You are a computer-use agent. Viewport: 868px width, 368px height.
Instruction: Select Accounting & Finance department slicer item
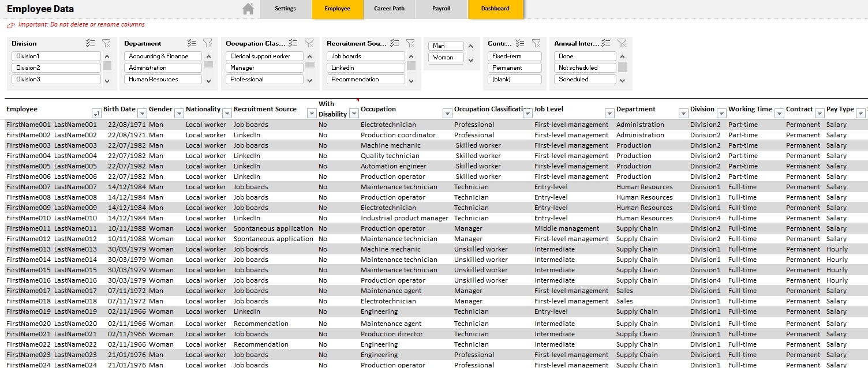[x=163, y=56]
